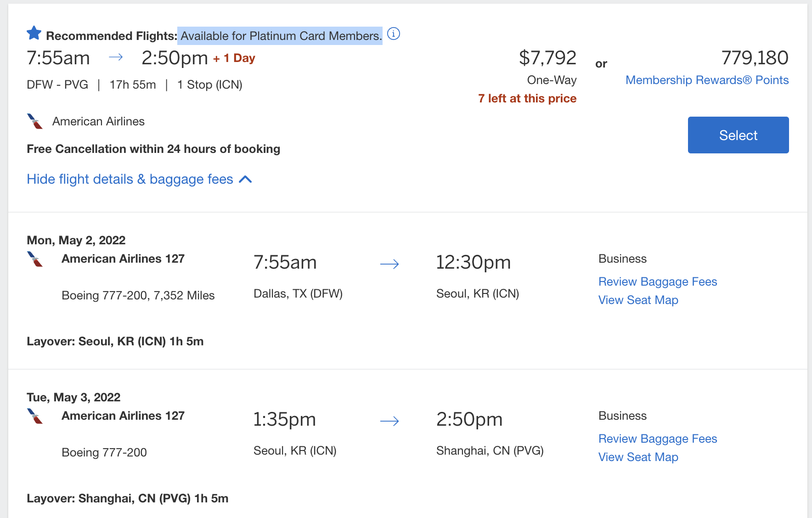The image size is (812, 518).
Task: Click 'Seoul, KR (ICN)' arrival at 12:30pm
Action: tap(478, 293)
